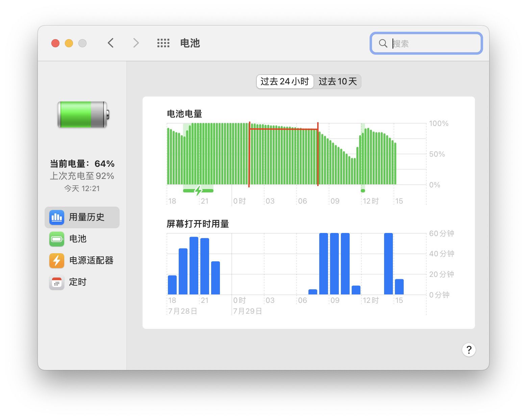Click the orange Power Adapter lightning icon
The width and height of the screenshot is (527, 420).
click(56, 261)
